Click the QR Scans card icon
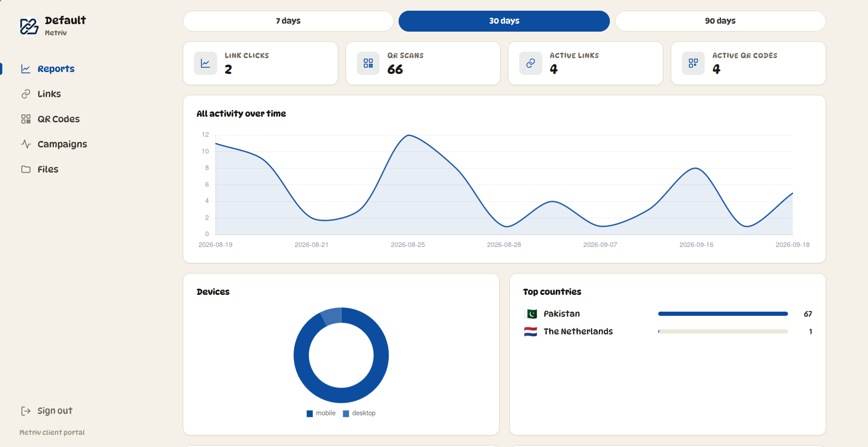This screenshot has width=868, height=447. click(368, 63)
